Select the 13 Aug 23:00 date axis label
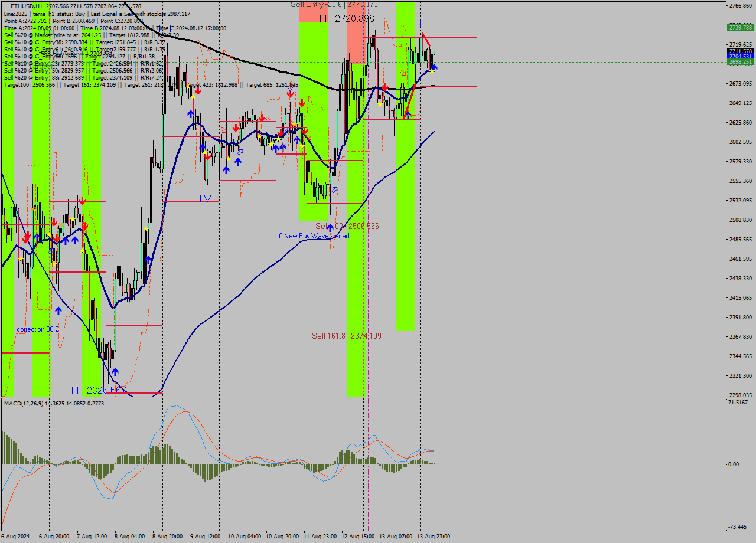Screen dimensions: 756x543 [x=434, y=536]
